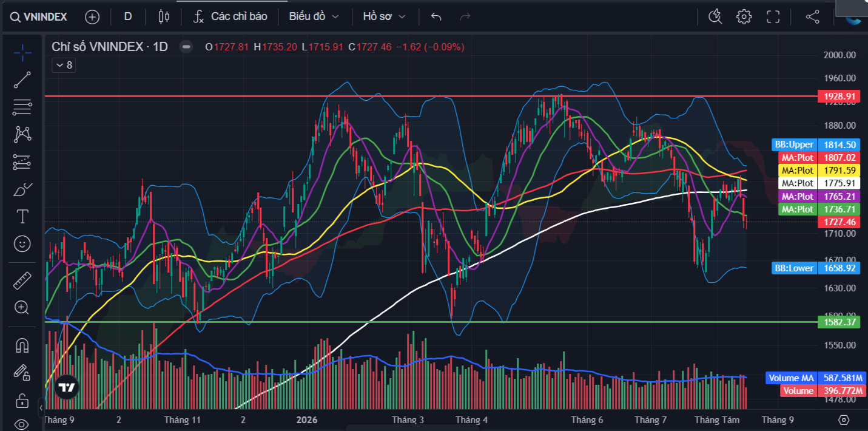The height and width of the screenshot is (431, 868).
Task: Select the forecast and measurement tool
Action: click(22, 161)
